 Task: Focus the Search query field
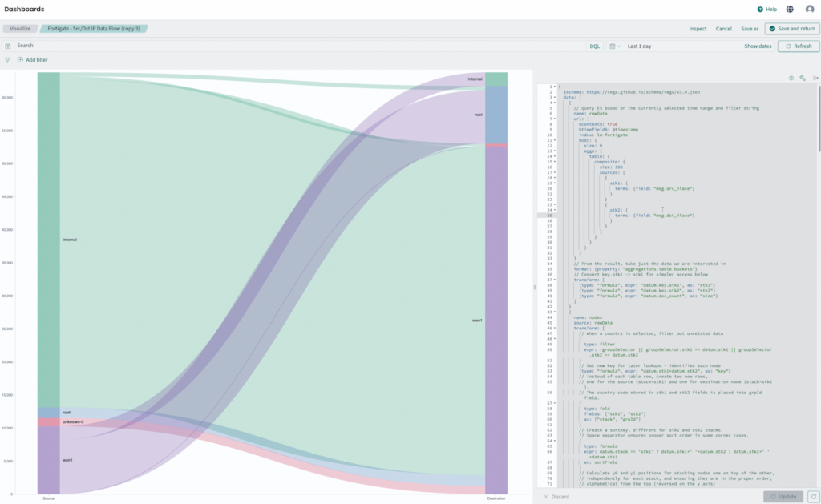pyautogui.click(x=298, y=46)
